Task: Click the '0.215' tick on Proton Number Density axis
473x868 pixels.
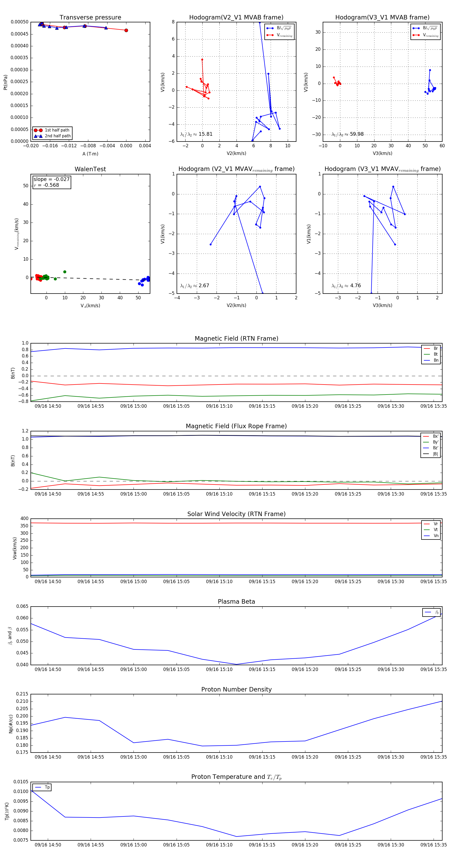Action: [22, 694]
